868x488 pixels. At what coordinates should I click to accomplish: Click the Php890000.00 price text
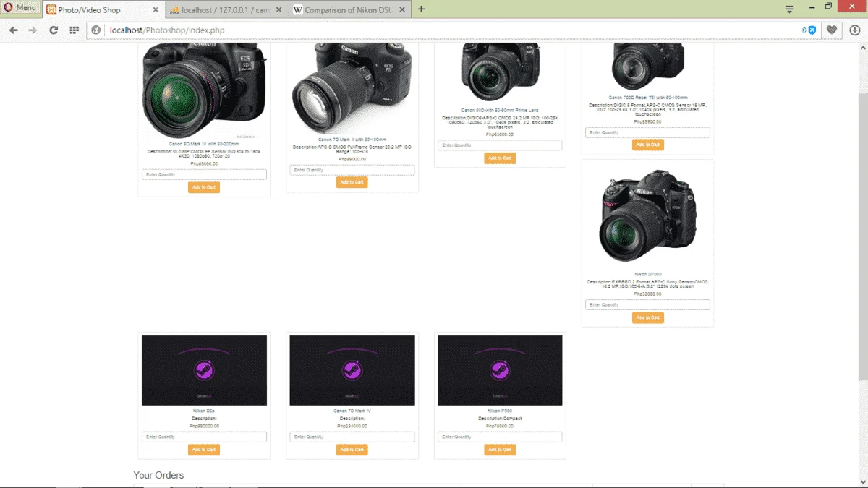click(x=204, y=426)
